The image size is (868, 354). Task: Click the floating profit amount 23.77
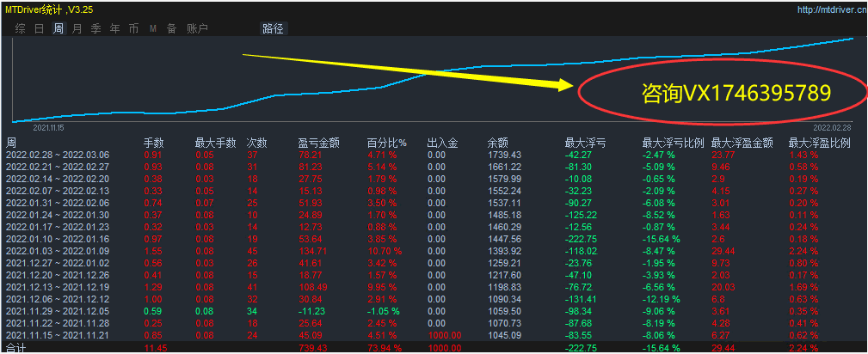[723, 155]
